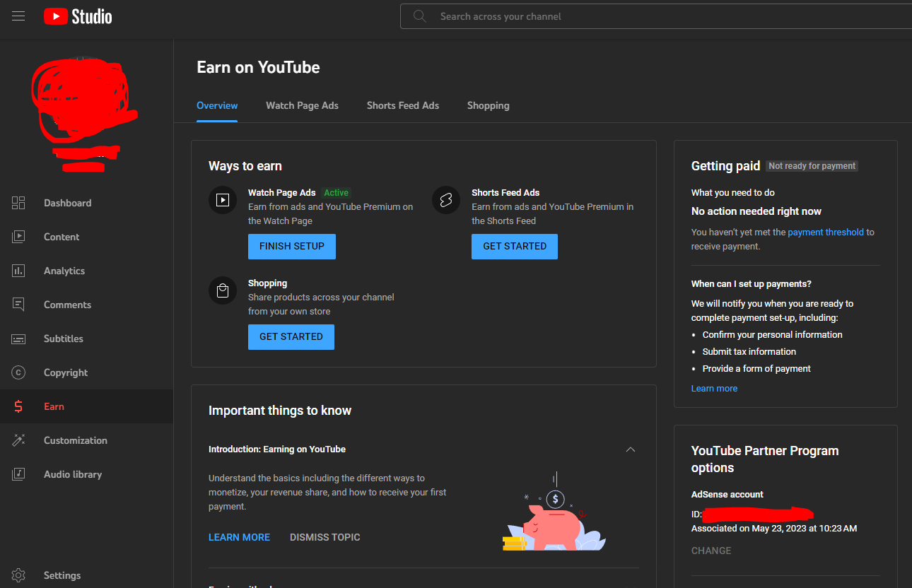
Task: Click the Earn on YouTube page heading
Action: (x=258, y=67)
